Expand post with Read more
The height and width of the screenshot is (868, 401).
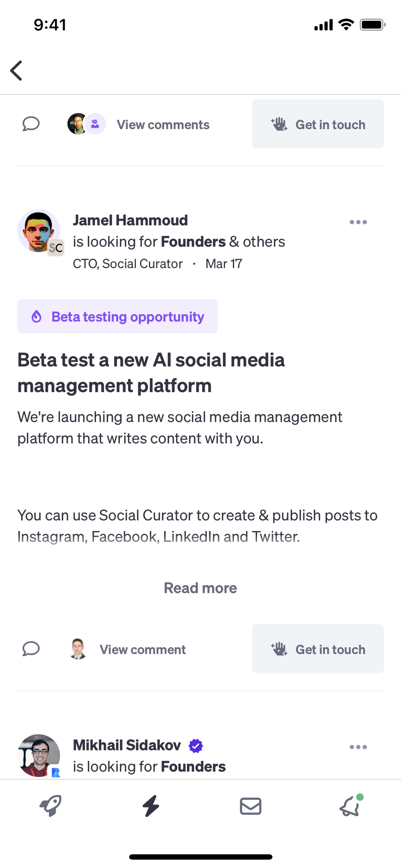pyautogui.click(x=200, y=588)
